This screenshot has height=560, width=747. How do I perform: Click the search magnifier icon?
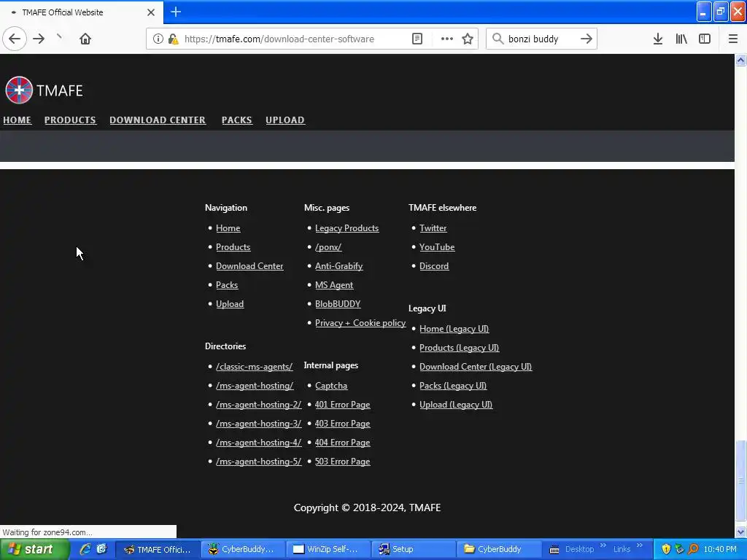[498, 39]
